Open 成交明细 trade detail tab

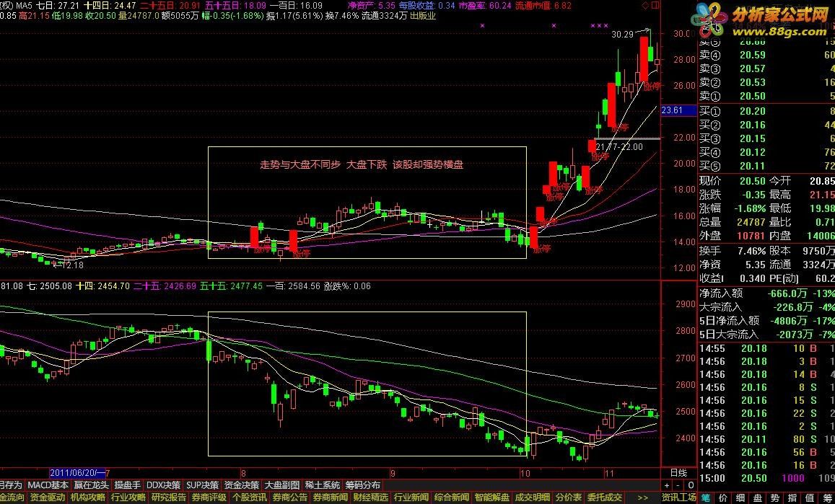[533, 498]
